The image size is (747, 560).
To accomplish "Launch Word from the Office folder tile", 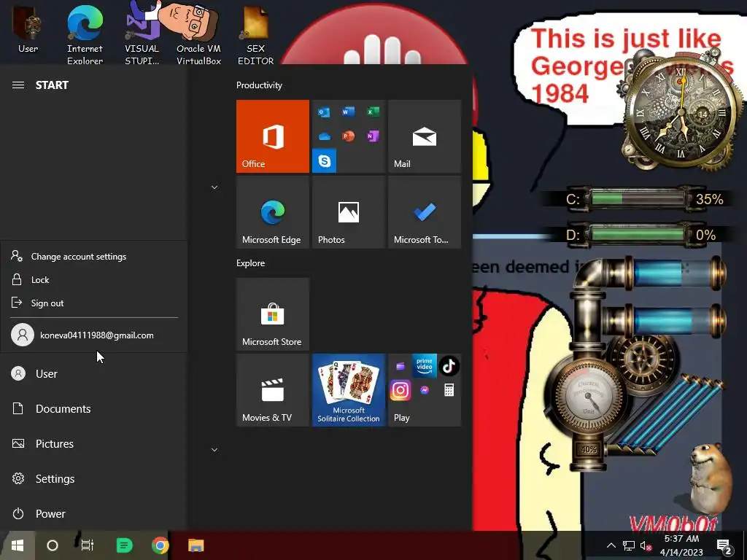I will click(x=348, y=112).
